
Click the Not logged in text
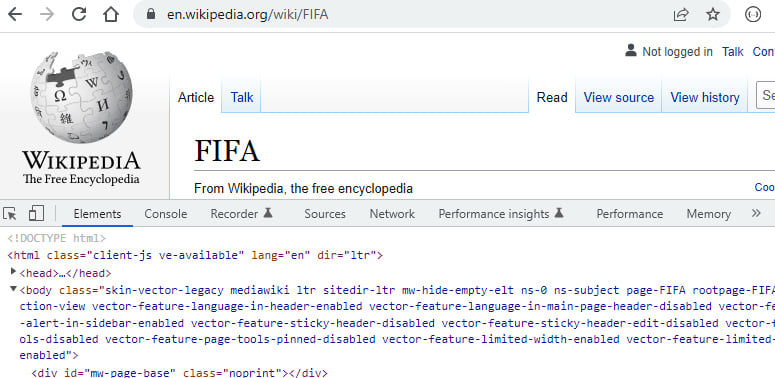pos(677,51)
